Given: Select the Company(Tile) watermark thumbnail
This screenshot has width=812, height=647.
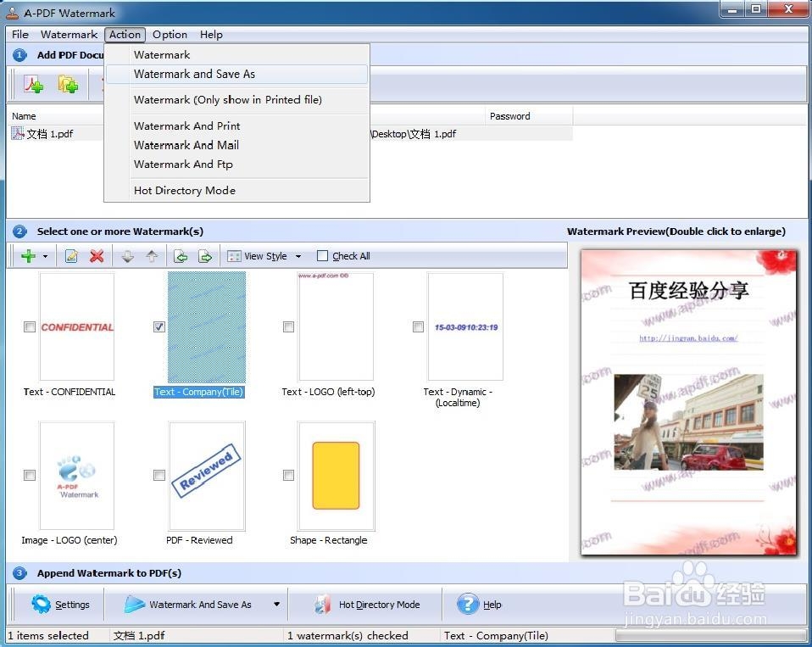Looking at the screenshot, I should click(x=207, y=326).
